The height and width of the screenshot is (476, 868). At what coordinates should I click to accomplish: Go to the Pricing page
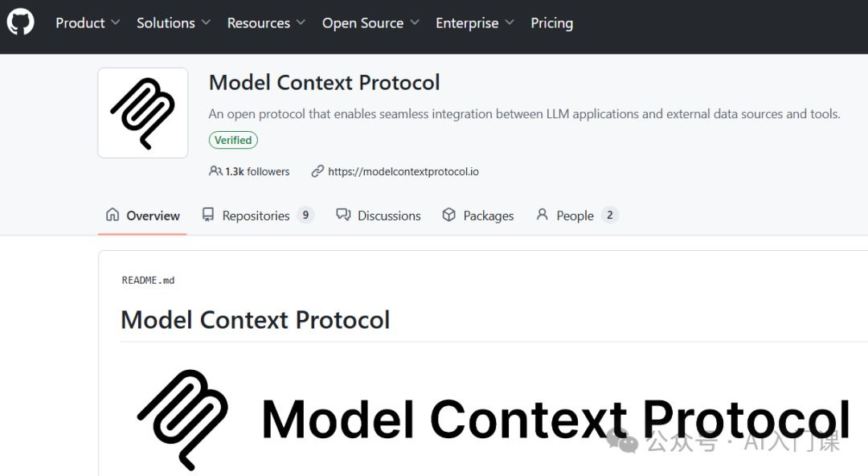tap(552, 23)
